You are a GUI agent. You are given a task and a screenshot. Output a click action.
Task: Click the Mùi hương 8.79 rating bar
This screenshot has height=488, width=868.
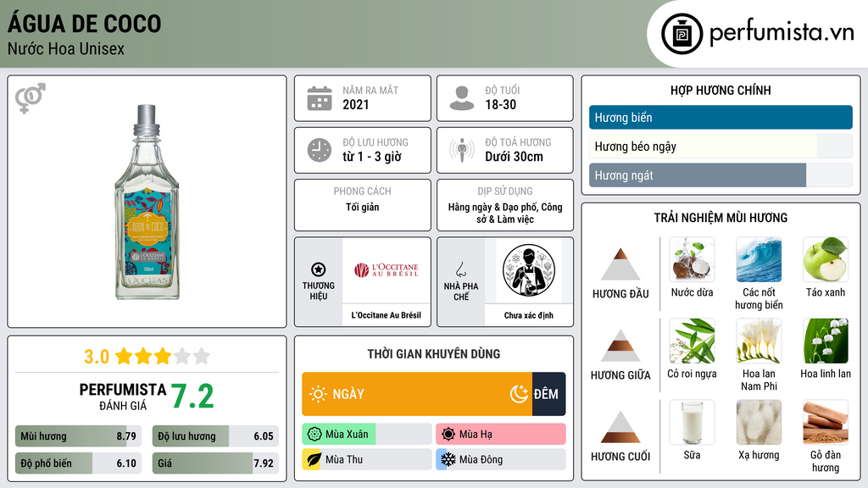click(x=79, y=436)
